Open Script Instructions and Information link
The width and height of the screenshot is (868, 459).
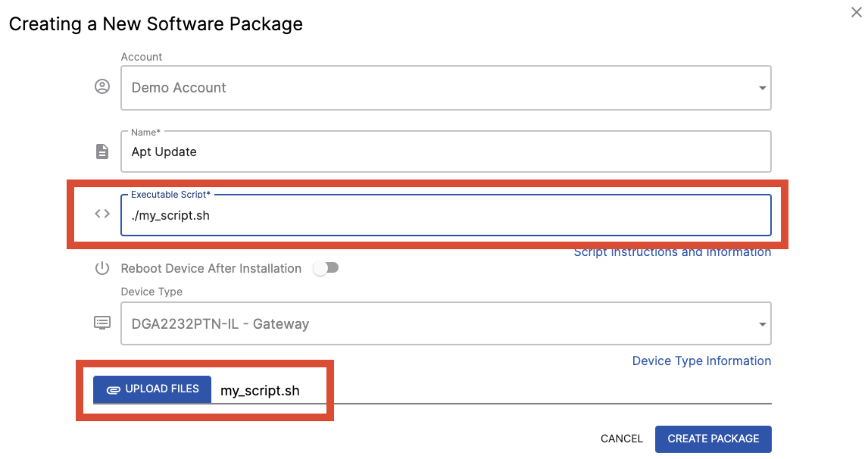point(672,252)
